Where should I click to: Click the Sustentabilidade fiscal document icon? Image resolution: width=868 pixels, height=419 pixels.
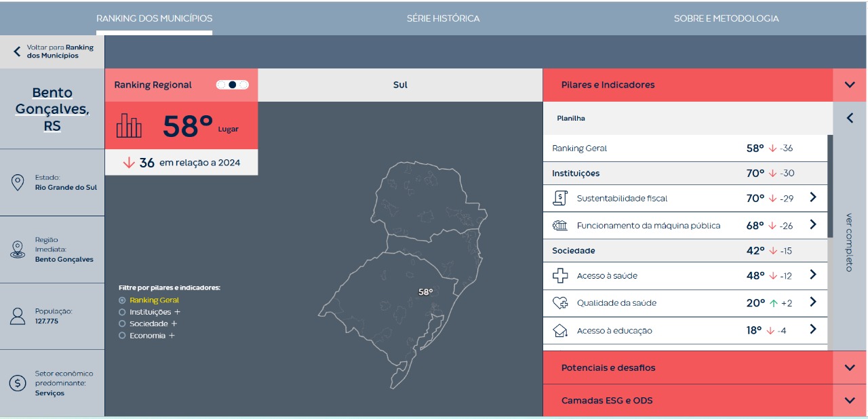point(560,198)
